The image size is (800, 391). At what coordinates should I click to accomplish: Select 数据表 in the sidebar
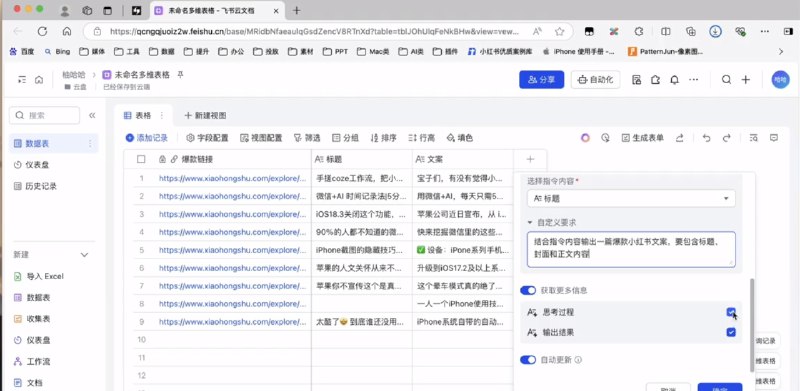54,143
